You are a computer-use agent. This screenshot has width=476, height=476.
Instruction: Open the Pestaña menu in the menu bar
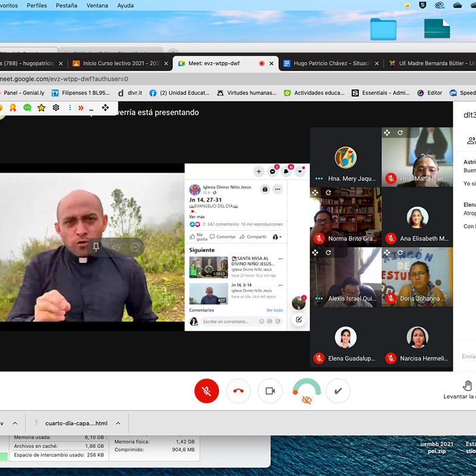(67, 5)
